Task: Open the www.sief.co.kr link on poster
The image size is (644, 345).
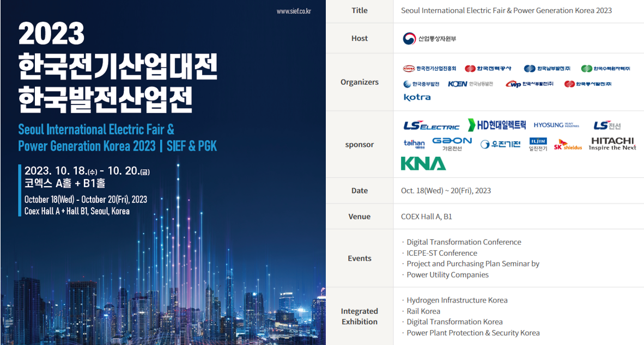Action: [x=294, y=11]
